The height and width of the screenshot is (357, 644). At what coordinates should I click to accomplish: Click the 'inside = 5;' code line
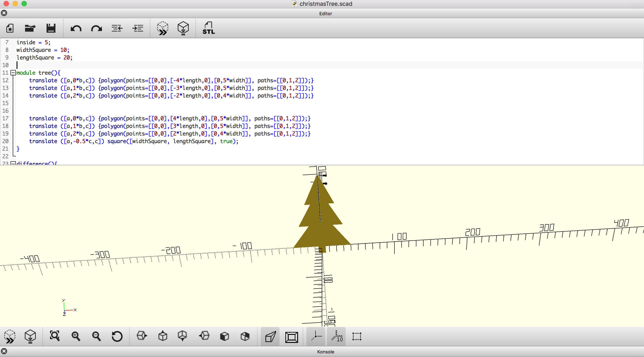(34, 42)
